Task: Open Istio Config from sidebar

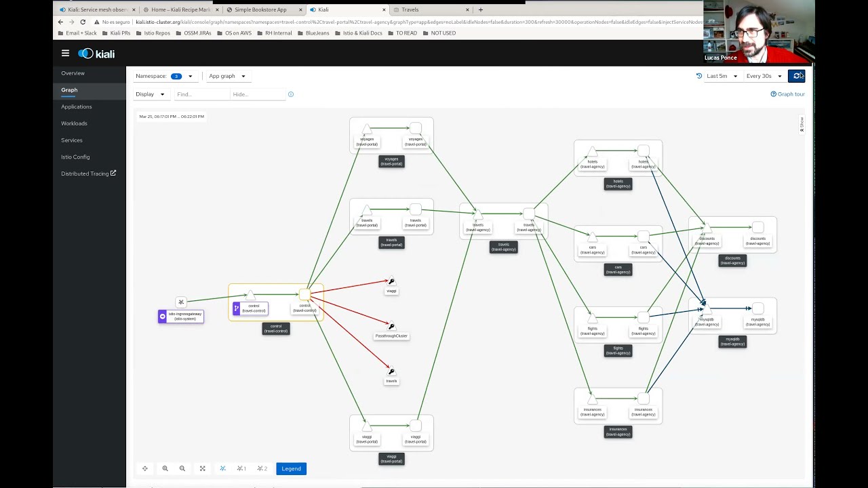Action: [x=75, y=157]
